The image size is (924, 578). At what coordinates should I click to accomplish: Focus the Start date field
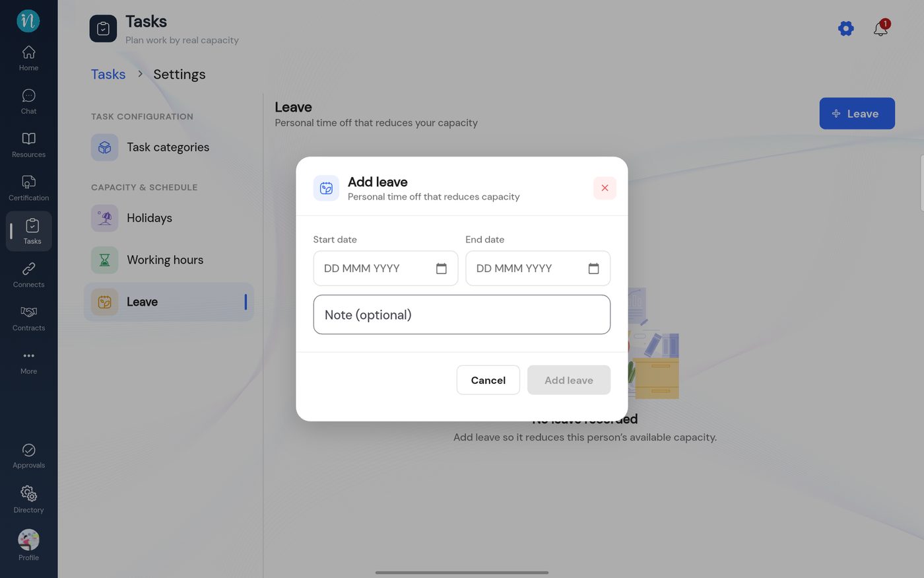[x=385, y=268]
